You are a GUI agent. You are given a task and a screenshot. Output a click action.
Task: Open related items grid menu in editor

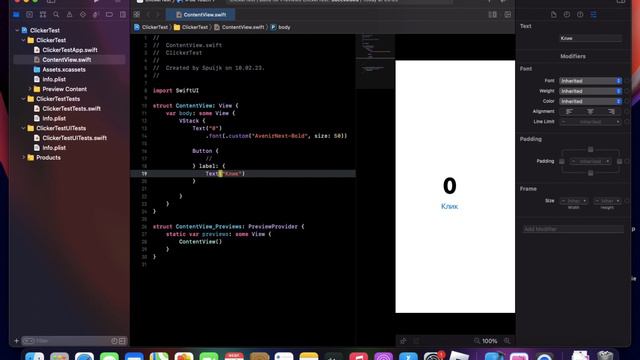(x=137, y=15)
